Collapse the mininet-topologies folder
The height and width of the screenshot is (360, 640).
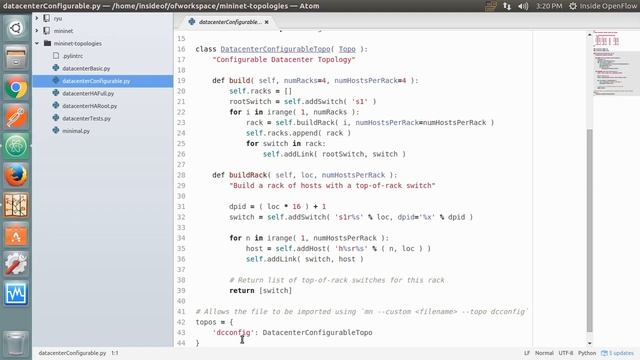(37, 43)
